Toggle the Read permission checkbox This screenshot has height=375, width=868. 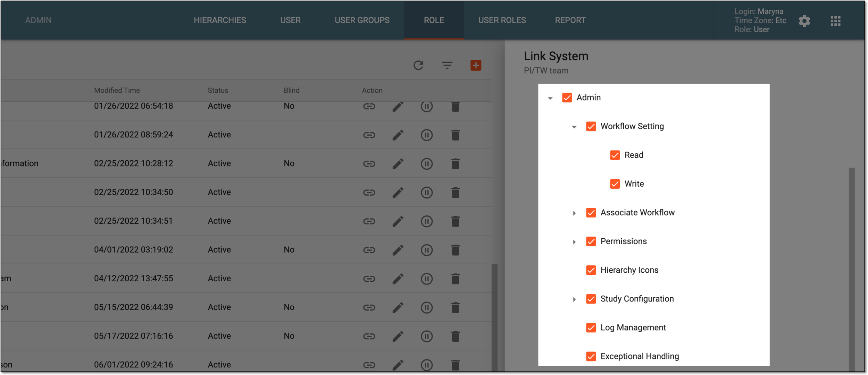click(615, 155)
